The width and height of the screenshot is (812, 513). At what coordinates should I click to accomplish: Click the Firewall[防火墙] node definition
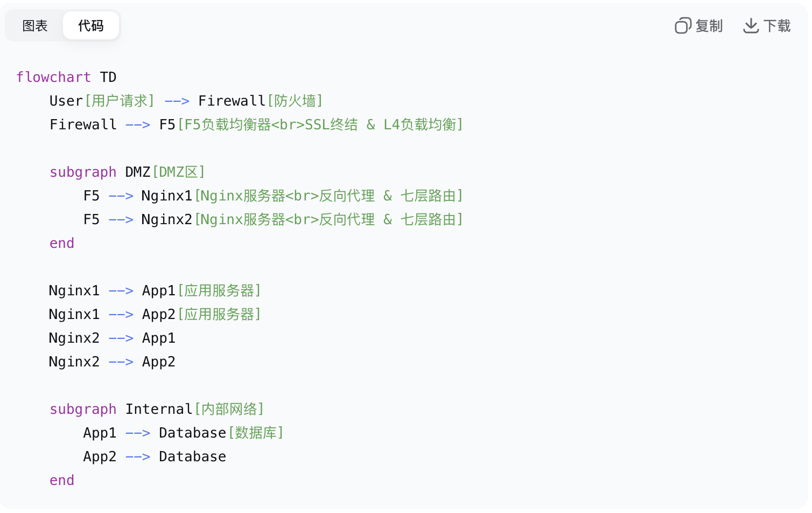261,101
